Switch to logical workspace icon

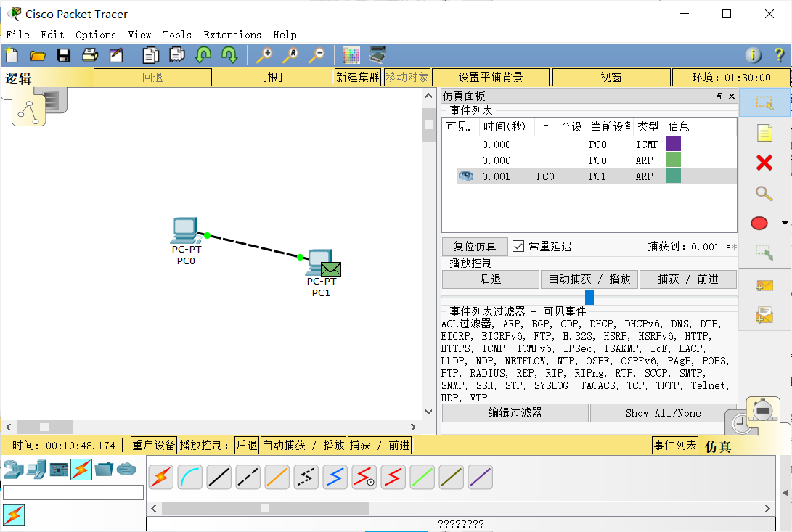coord(29,112)
